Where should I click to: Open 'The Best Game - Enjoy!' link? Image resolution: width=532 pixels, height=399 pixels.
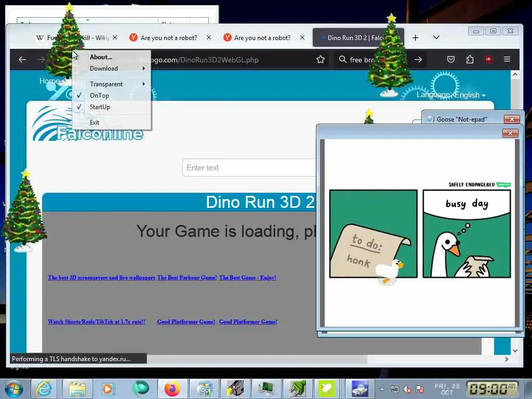(247, 277)
